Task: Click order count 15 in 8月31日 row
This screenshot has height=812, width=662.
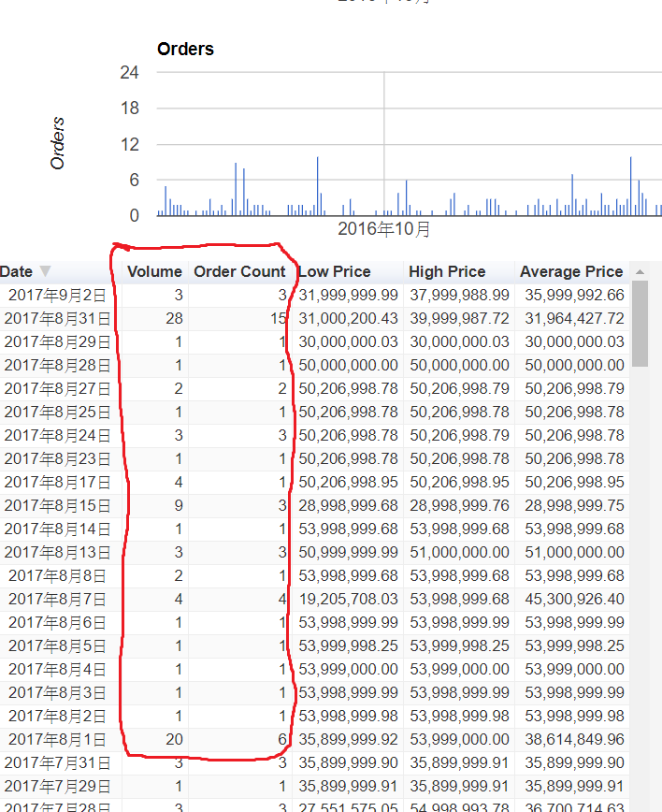Action: click(278, 318)
